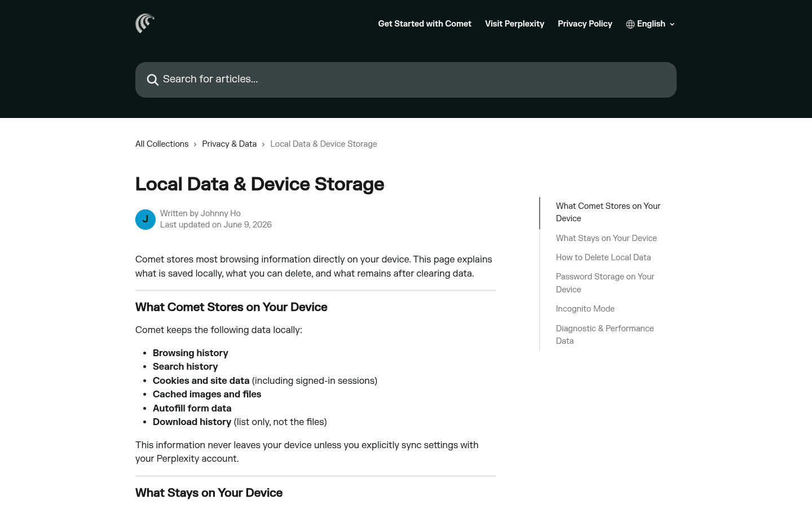Click Download history list item
The width and height of the screenshot is (812, 508).
pyautogui.click(x=240, y=422)
